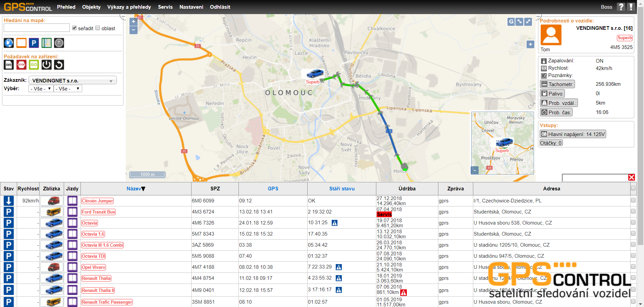Click the restart device arrow icon
This screenshot has width=644, height=307.
click(x=59, y=65)
